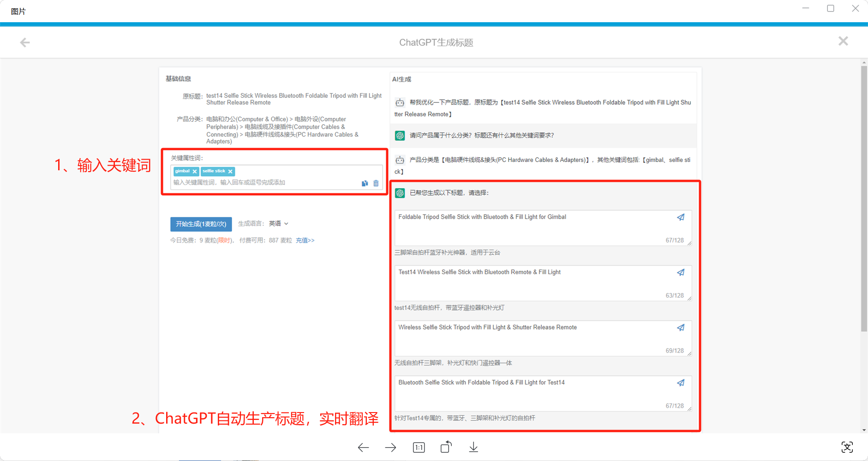Click the '付费可用: 887 麦粒' balance text
The width and height of the screenshot is (868, 461).
point(265,240)
